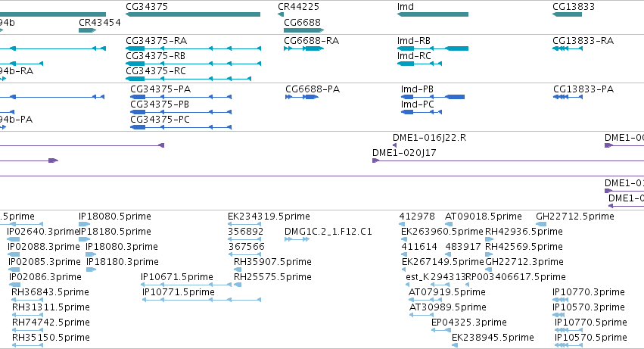The image size is (644, 349).
Task: Click EST IP18080.3prime
Action: click(91, 255)
